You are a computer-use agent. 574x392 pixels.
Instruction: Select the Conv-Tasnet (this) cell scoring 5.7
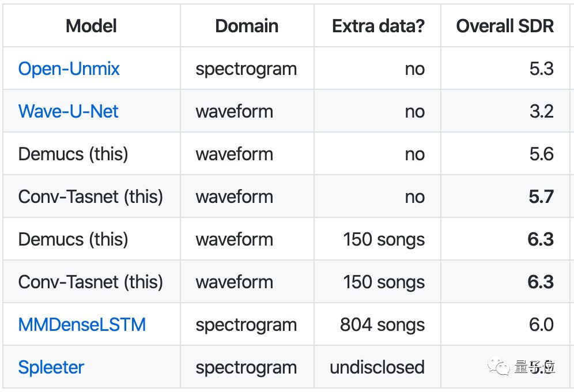tap(90, 197)
